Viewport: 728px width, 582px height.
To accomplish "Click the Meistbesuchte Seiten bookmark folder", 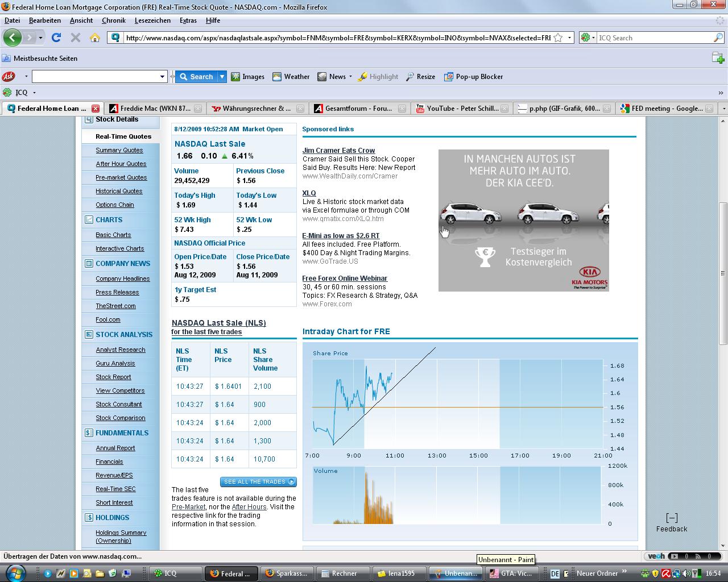I will (x=40, y=59).
